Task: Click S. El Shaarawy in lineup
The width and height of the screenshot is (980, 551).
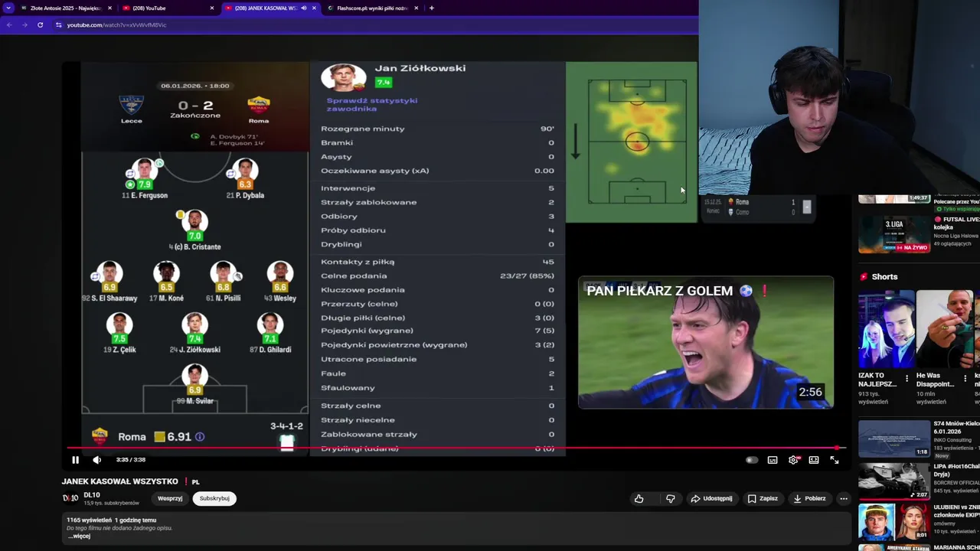Action: pyautogui.click(x=109, y=282)
